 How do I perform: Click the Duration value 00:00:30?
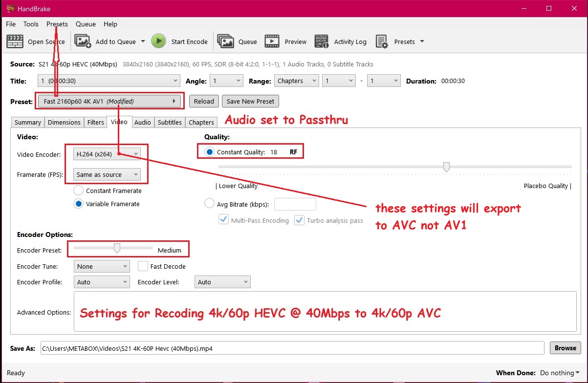click(453, 81)
